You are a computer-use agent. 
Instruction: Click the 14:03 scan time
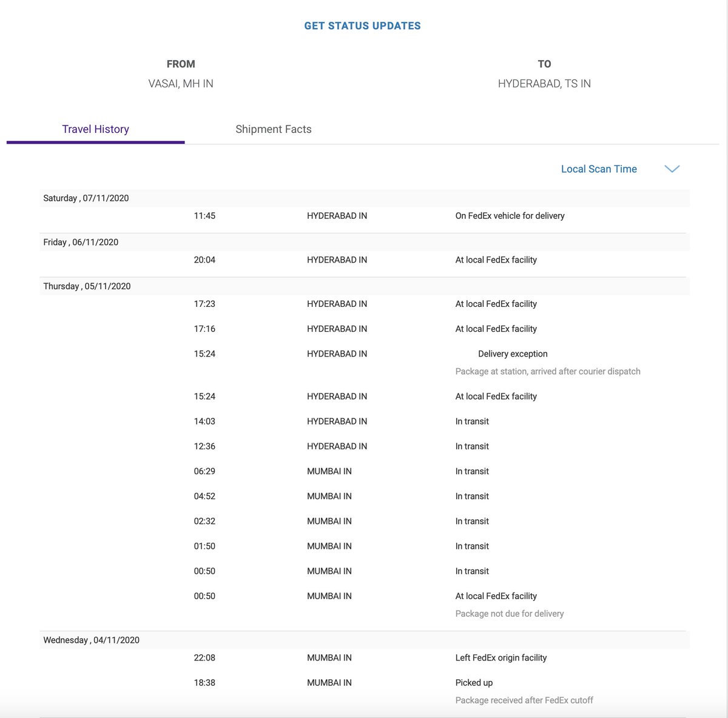click(x=204, y=421)
